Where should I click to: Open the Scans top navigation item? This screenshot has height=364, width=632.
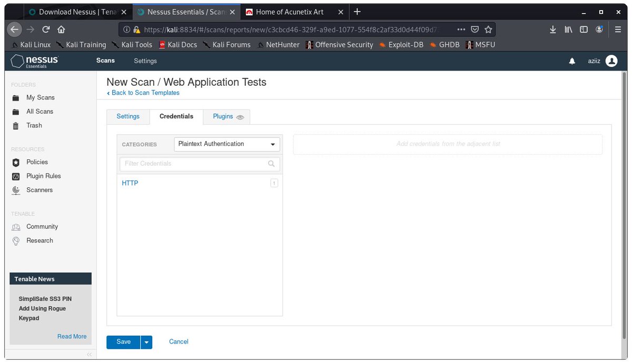click(105, 61)
